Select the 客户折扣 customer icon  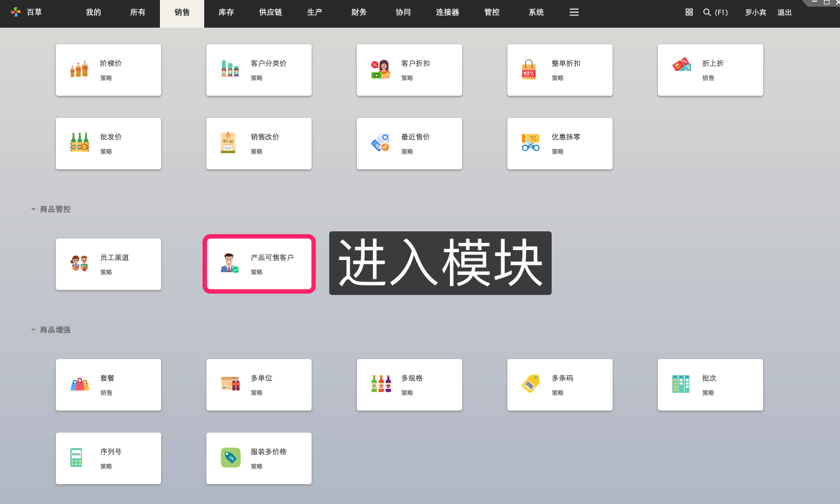pos(380,69)
